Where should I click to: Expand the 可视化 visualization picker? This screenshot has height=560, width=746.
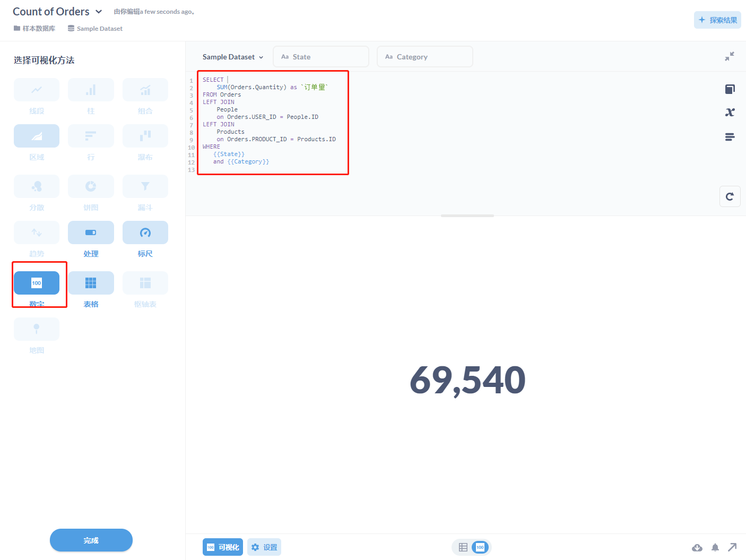tap(222, 547)
